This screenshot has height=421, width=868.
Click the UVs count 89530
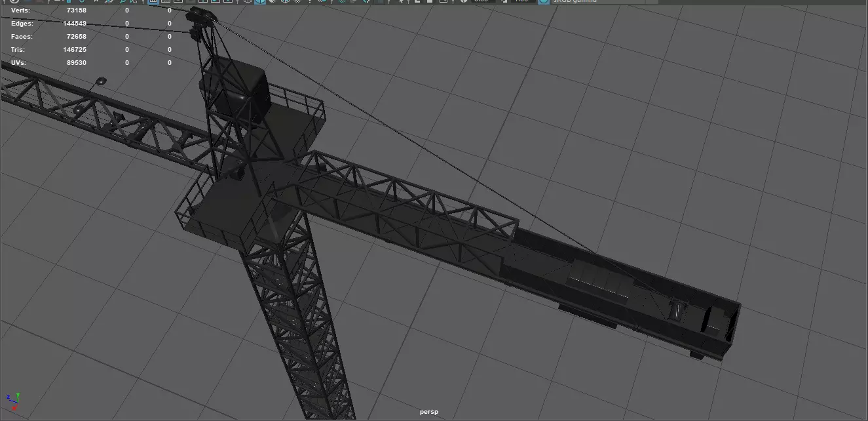pyautogui.click(x=76, y=63)
